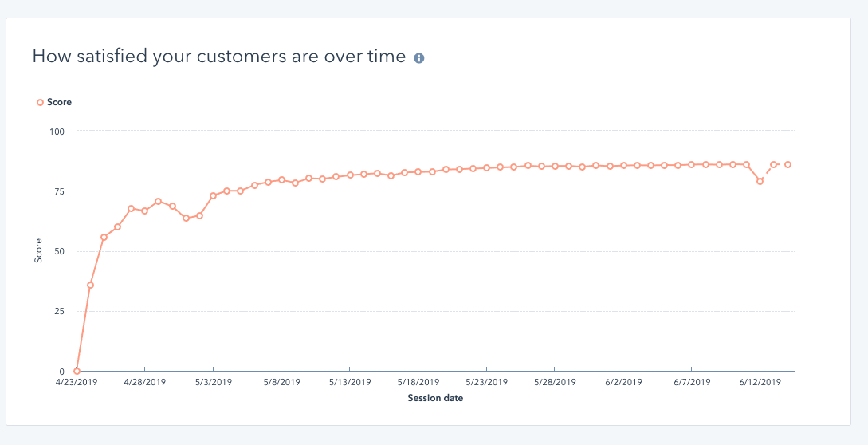Image resolution: width=868 pixels, height=445 pixels.
Task: Pick the data point above the 5/8/2019 label
Action: (x=281, y=180)
